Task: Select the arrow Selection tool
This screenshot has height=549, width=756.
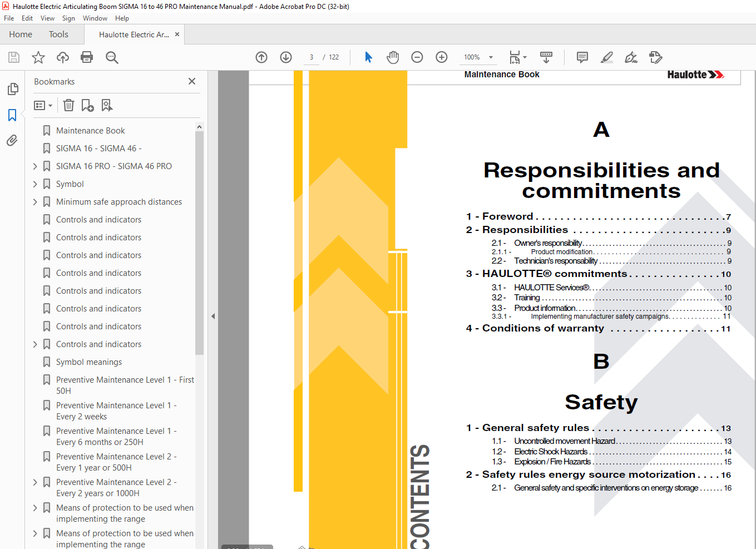Action: (368, 57)
